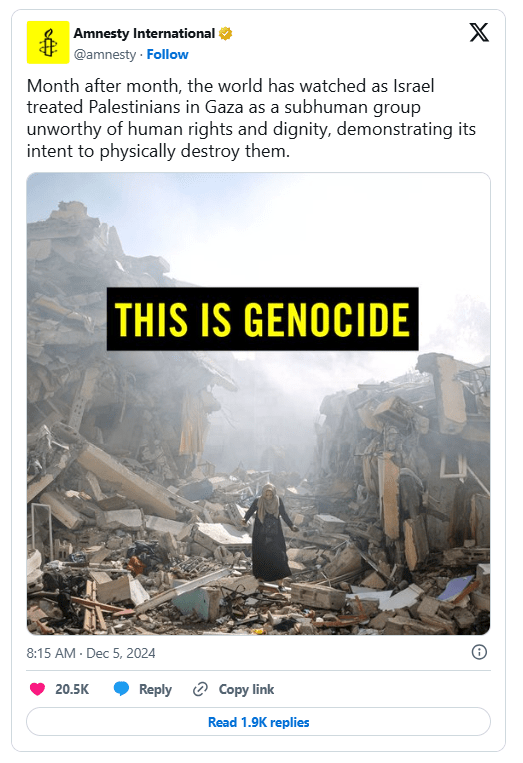Open the X logo icon

(x=479, y=33)
